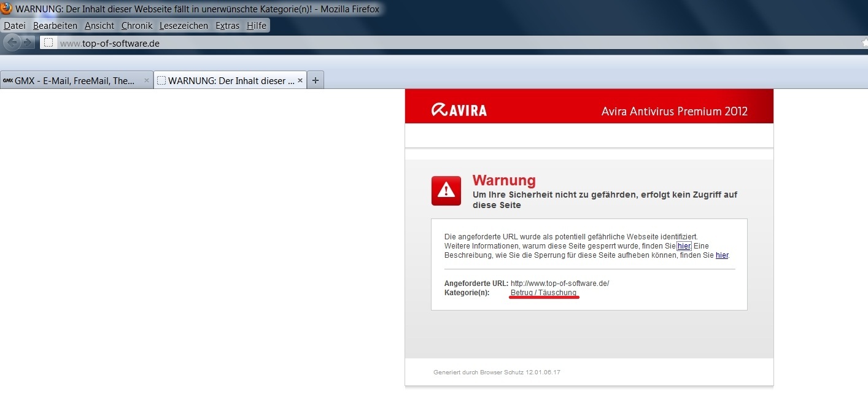The image size is (868, 413).
Task: Click the bookmark star at address bar end
Action: (x=864, y=43)
